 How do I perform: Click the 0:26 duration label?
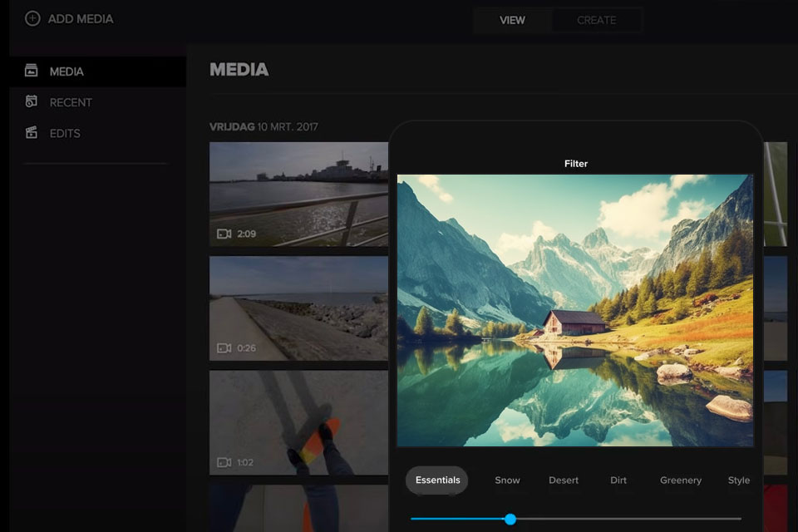coord(246,348)
